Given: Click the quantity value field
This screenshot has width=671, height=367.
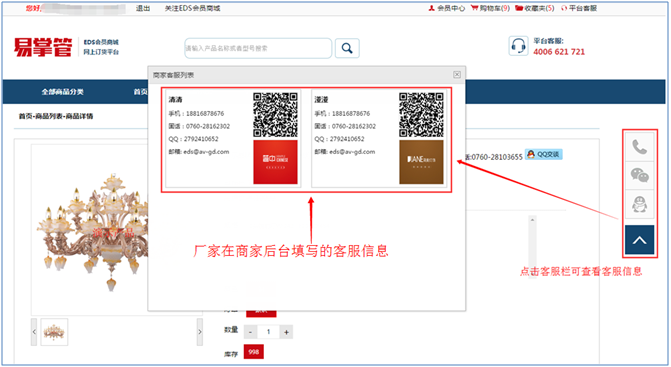Looking at the screenshot, I should tap(268, 332).
